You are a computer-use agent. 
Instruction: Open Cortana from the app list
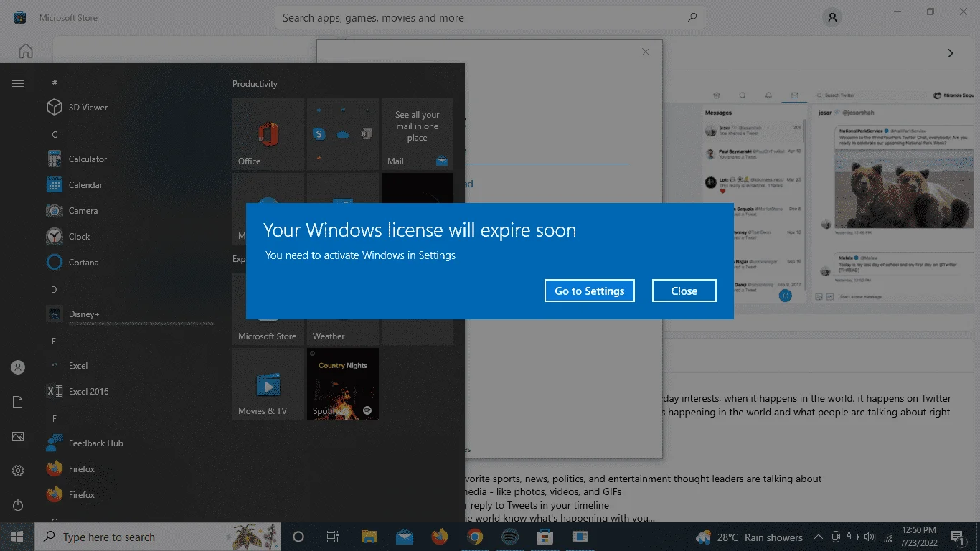pyautogui.click(x=129, y=263)
